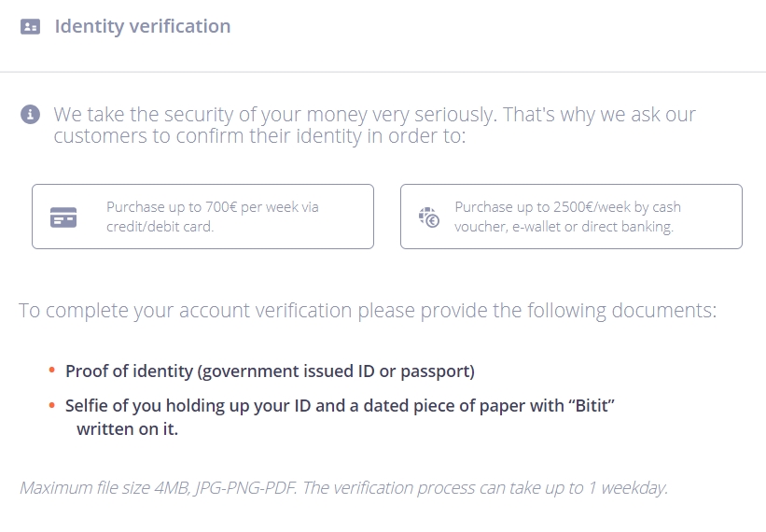Click the horizontal divider under the heading
This screenshot has width=766, height=532.
pos(383,72)
